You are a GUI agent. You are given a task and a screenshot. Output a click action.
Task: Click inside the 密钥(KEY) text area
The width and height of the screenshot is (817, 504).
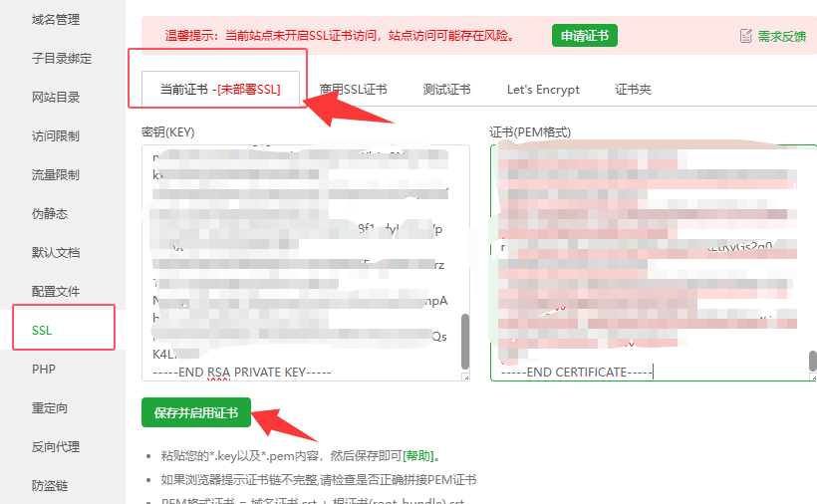pyautogui.click(x=299, y=259)
